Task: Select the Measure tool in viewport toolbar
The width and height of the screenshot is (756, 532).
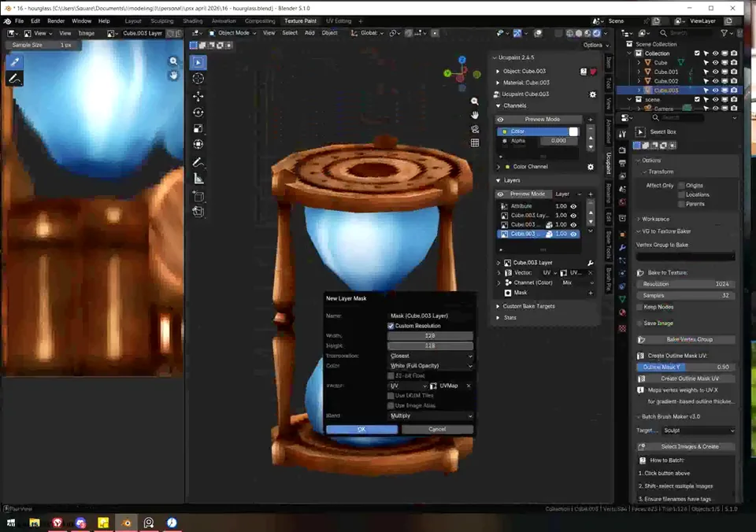Action: pos(198,179)
